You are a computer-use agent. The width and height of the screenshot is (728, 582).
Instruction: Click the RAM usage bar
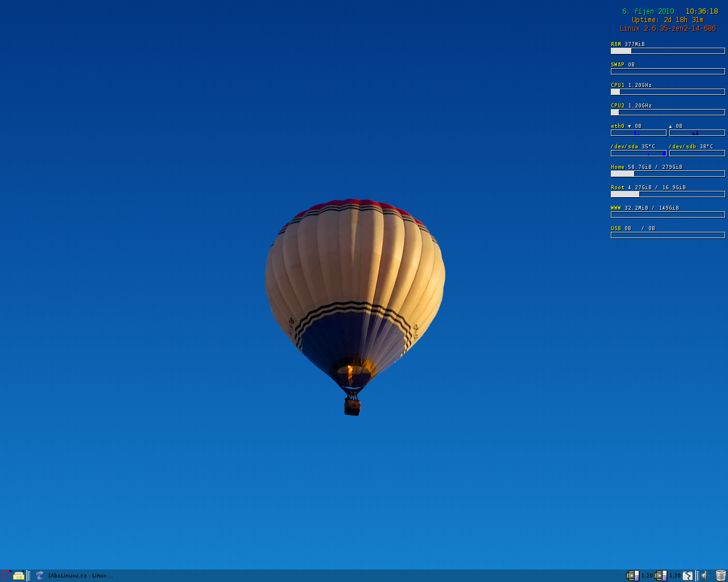click(x=668, y=51)
